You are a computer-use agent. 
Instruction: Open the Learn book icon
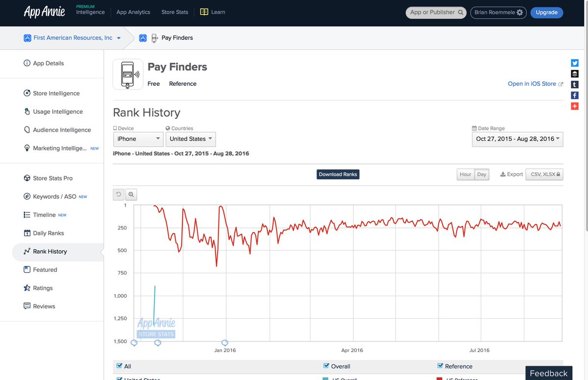204,12
